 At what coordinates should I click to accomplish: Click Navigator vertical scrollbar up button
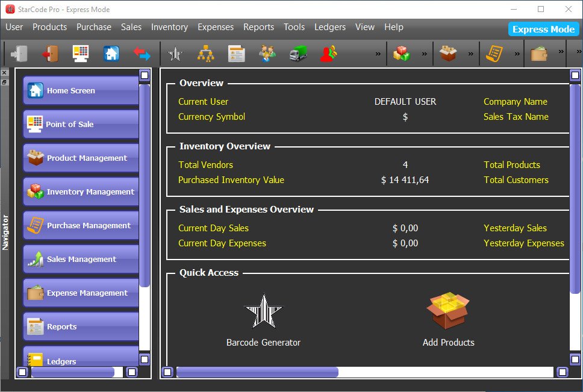145,75
